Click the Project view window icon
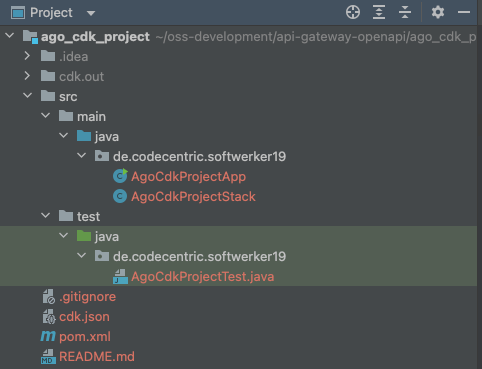Viewport: 482px width, 369px height. tap(18, 13)
